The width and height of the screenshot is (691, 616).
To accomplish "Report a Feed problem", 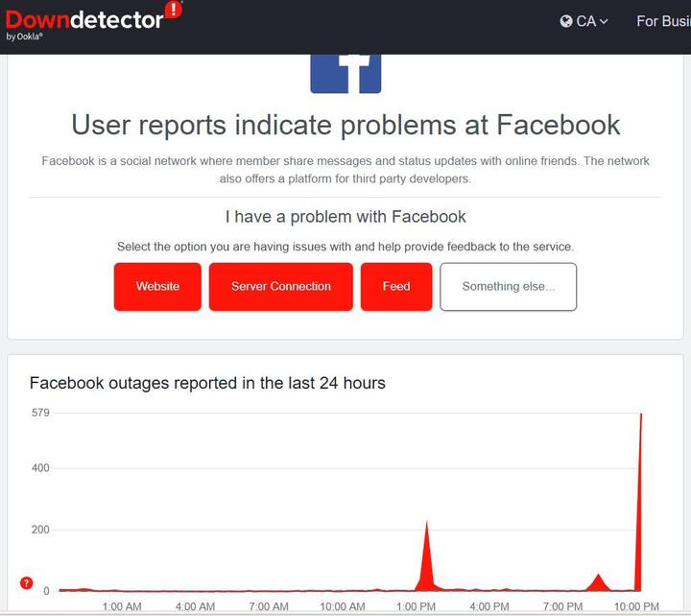I will 396,287.
